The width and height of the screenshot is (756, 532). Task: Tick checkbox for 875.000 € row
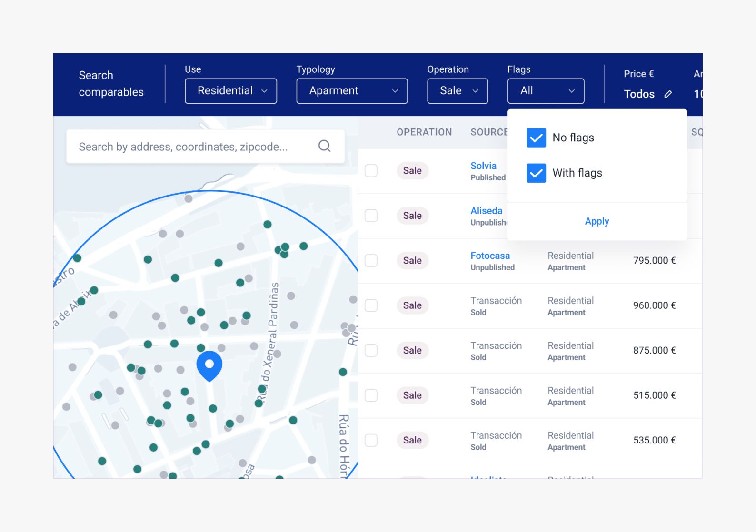click(371, 351)
